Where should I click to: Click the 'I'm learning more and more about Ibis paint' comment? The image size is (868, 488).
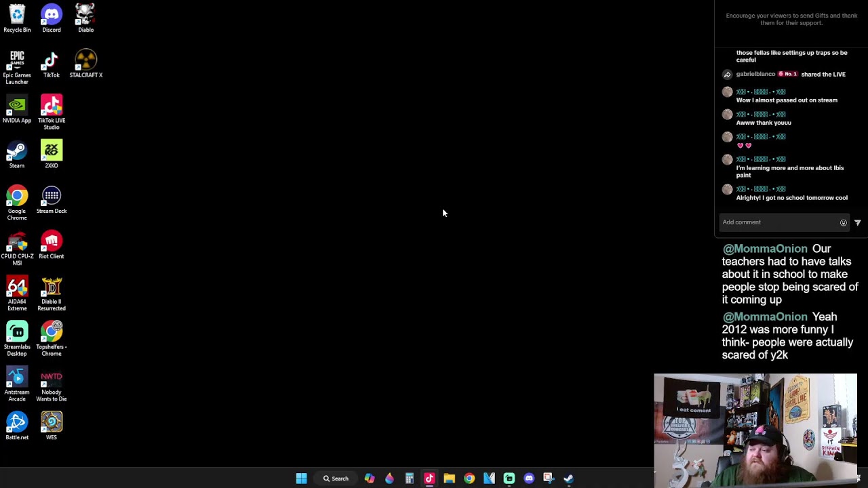pyautogui.click(x=790, y=171)
